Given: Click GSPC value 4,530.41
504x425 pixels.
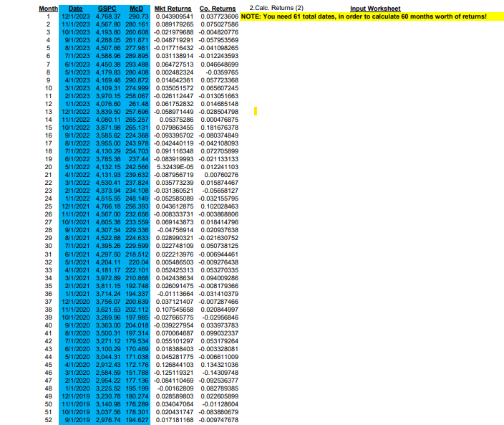Looking at the screenshot, I should pyautogui.click(x=108, y=183).
